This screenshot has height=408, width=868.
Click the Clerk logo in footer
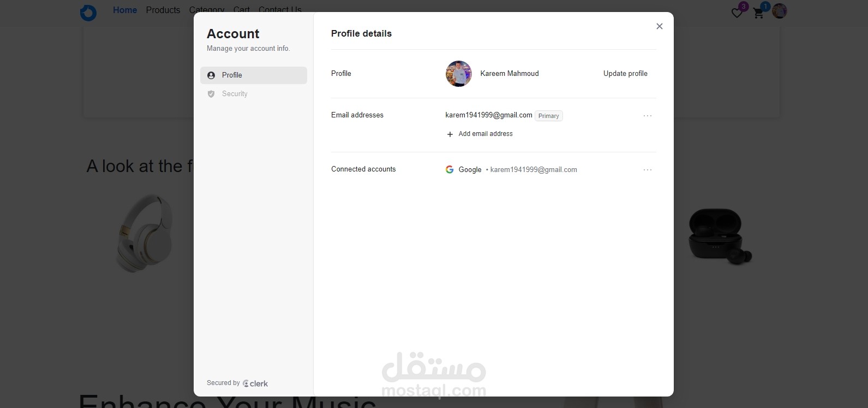[255, 383]
